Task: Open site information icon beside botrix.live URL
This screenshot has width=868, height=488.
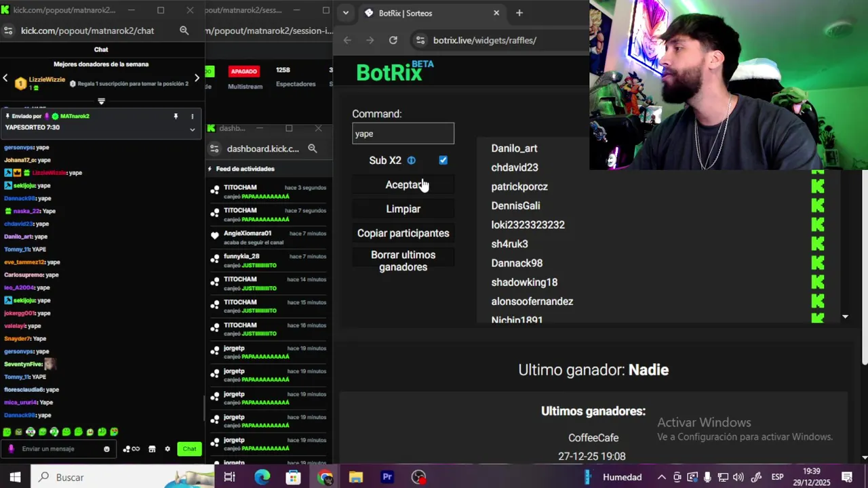Action: (420, 40)
